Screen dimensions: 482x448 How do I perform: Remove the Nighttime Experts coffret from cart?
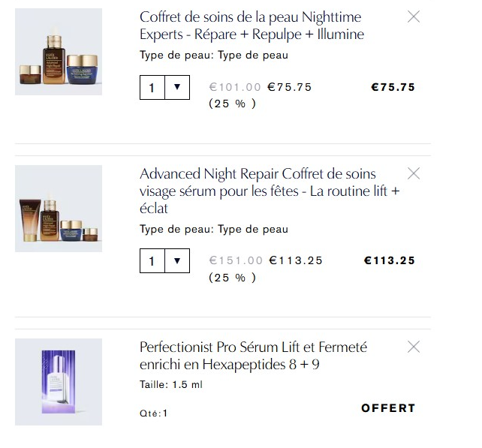413,17
